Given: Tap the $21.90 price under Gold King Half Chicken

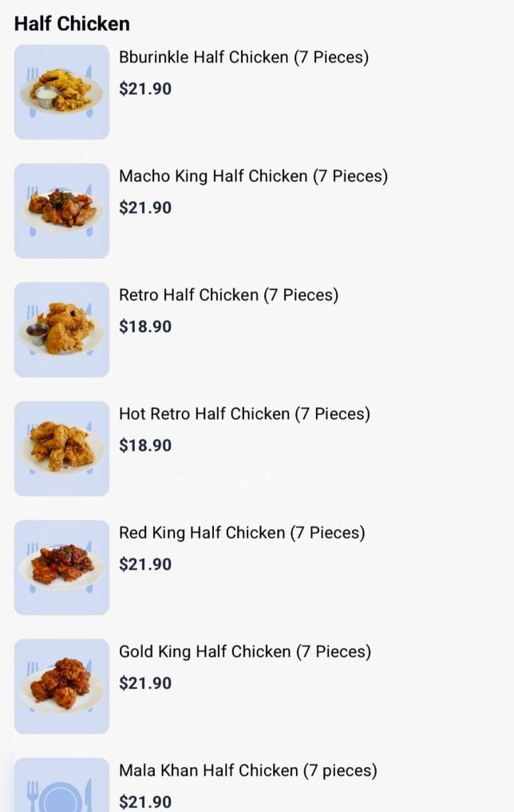Looking at the screenshot, I should [x=145, y=683].
